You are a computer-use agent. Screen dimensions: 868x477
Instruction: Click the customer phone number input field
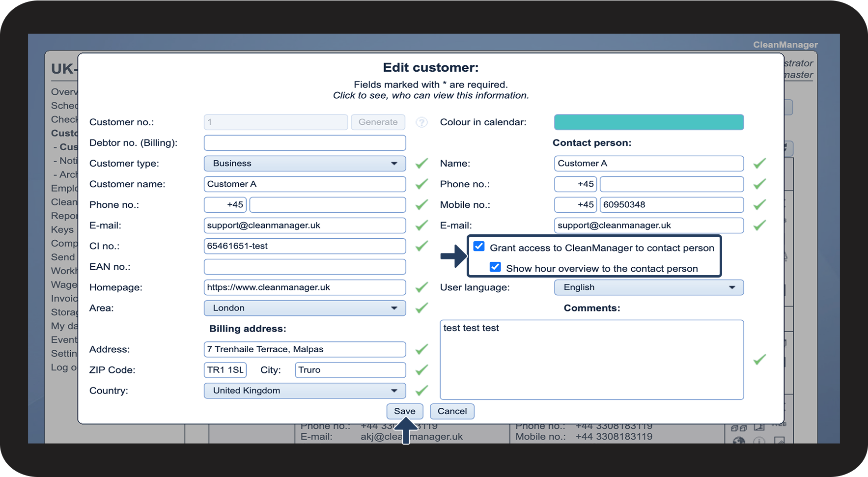coord(328,205)
